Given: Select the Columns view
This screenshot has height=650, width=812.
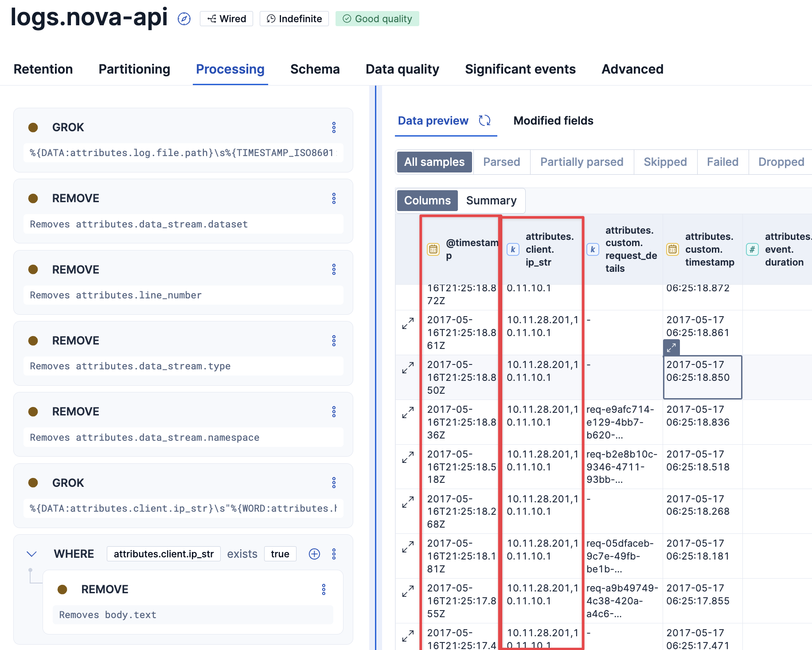Looking at the screenshot, I should click(427, 200).
